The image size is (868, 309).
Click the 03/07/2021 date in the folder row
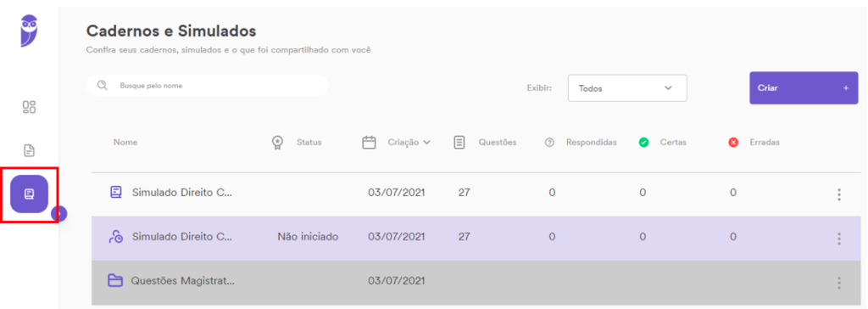pyautogui.click(x=397, y=281)
